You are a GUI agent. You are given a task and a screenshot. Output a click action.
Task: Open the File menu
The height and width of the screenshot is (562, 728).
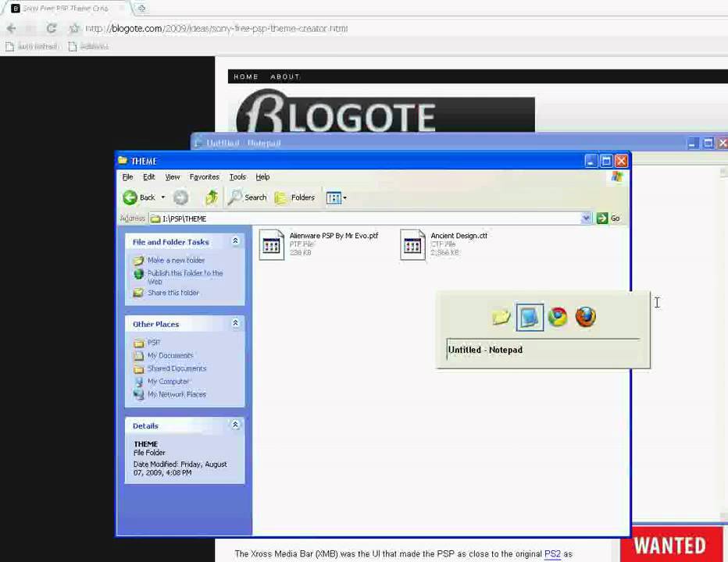tap(127, 177)
